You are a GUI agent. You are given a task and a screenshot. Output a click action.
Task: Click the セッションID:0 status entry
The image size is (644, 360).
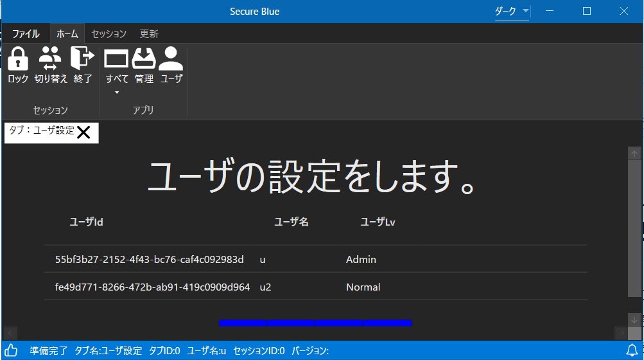click(259, 350)
